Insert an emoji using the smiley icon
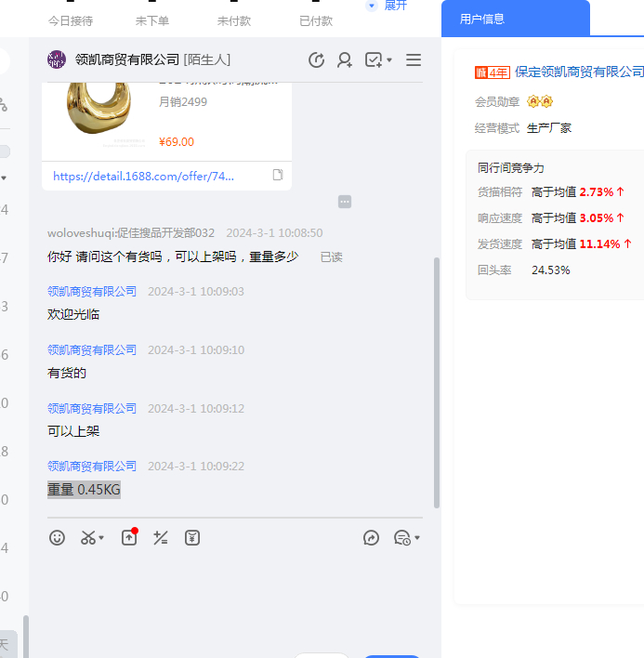This screenshot has height=658, width=644. (x=58, y=537)
